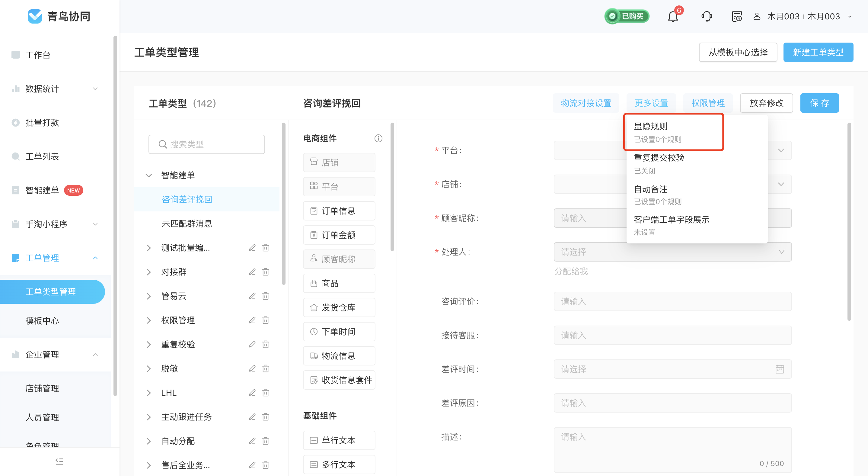Delete the 对接群 type with the trash icon
The image size is (868, 476).
(266, 272)
